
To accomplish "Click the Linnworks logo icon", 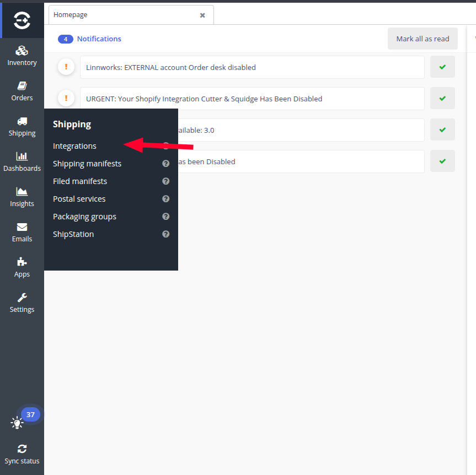I will point(22,20).
